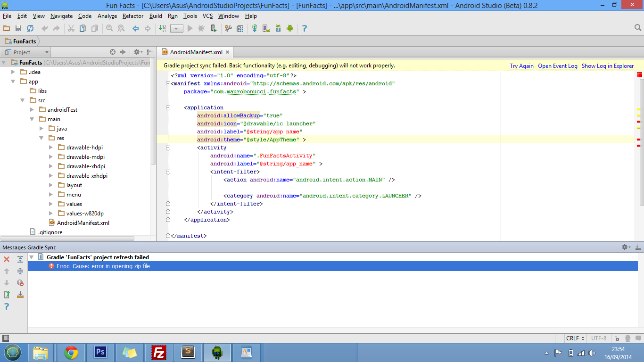Open the Navigate menu
This screenshot has height=362, width=644.
point(61,16)
